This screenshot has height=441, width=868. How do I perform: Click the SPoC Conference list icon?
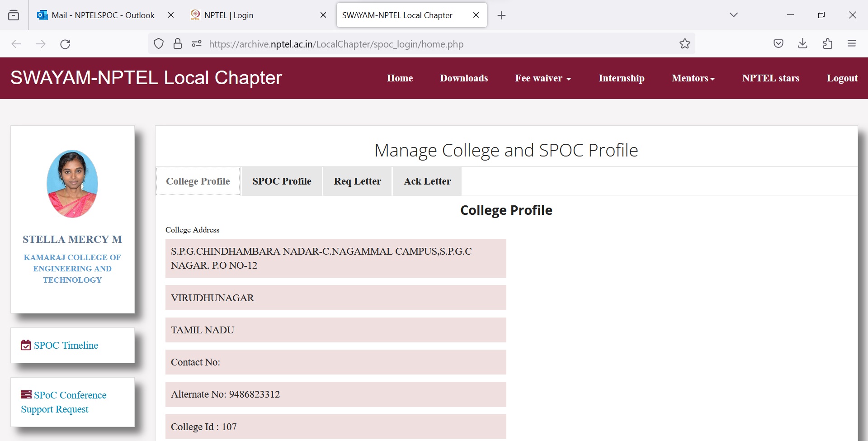(x=26, y=394)
